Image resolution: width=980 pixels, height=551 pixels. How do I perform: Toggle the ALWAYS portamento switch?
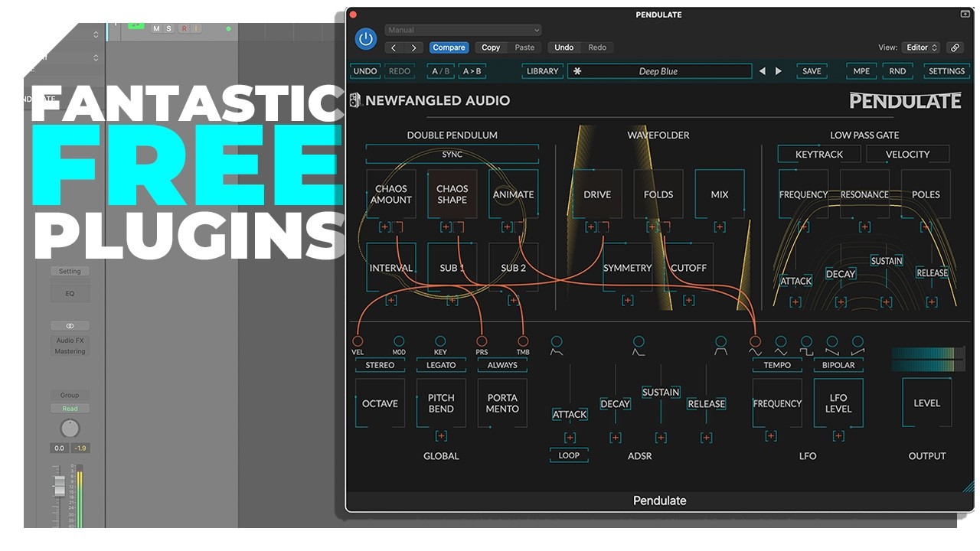point(502,365)
